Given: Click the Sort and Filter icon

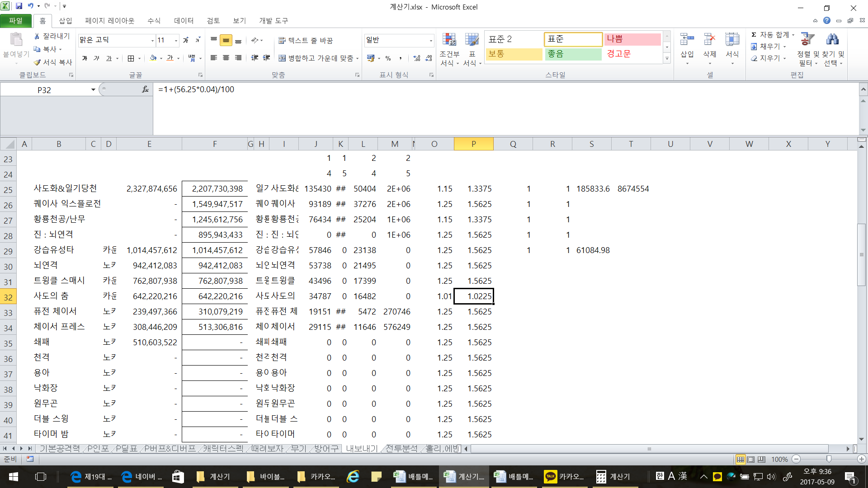Looking at the screenshot, I should [807, 40].
